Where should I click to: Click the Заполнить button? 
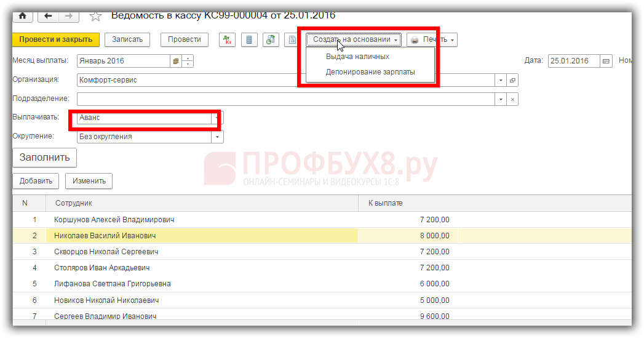[x=44, y=157]
